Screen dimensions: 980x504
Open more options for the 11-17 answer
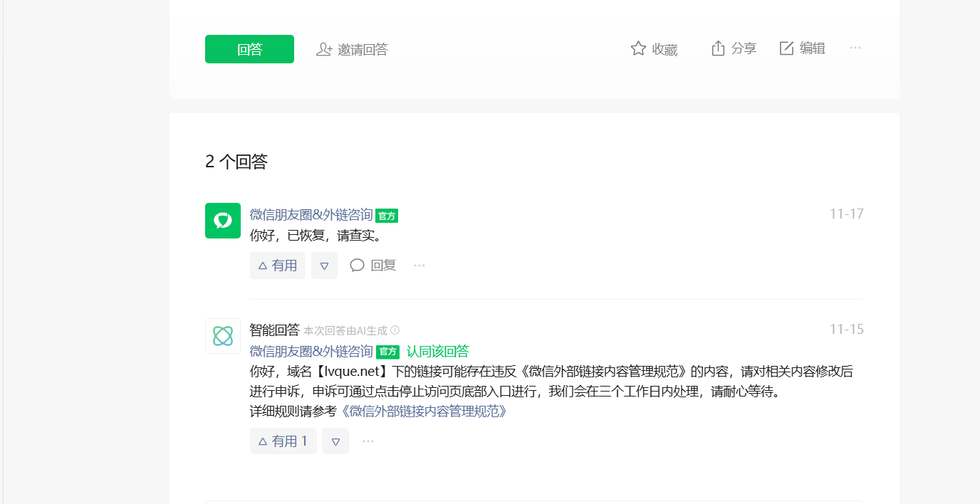click(419, 266)
